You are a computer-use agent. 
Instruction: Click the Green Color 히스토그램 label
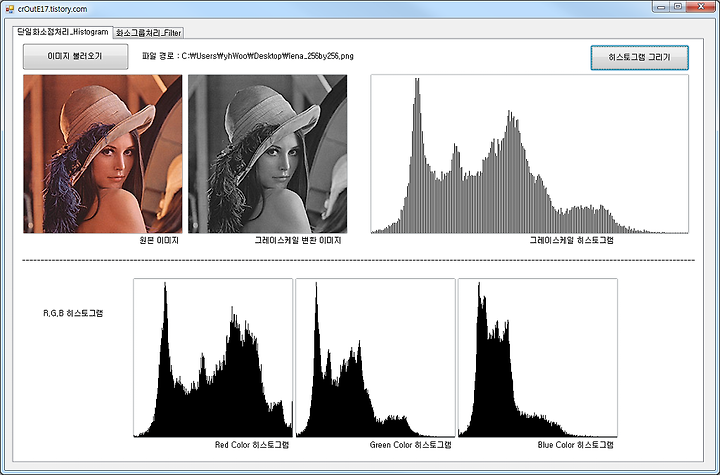point(411,445)
